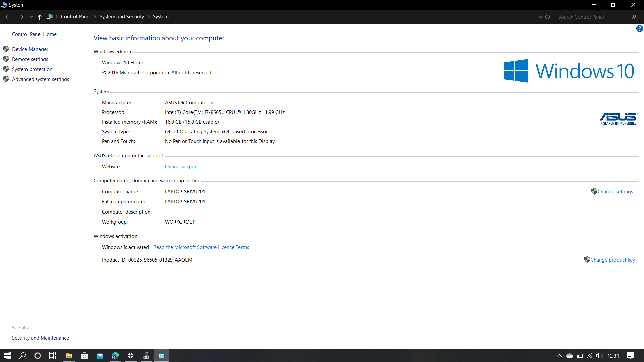
Task: Click the 12:31 taskbar clock
Action: 613,356
